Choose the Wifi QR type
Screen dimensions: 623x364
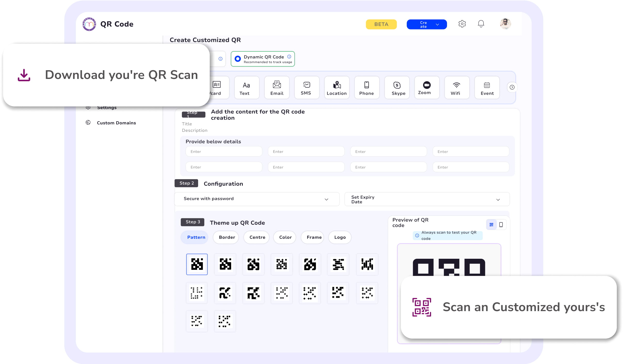457,88
